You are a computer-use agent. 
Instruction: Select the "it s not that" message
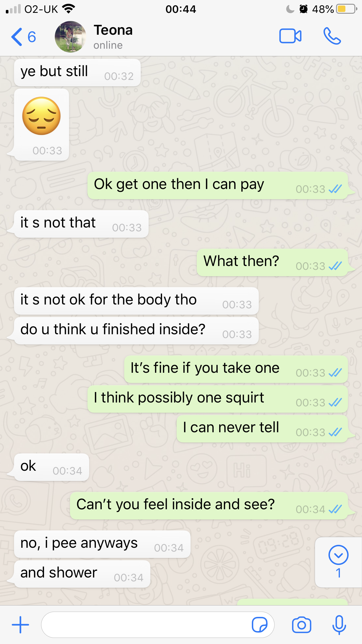(x=81, y=224)
